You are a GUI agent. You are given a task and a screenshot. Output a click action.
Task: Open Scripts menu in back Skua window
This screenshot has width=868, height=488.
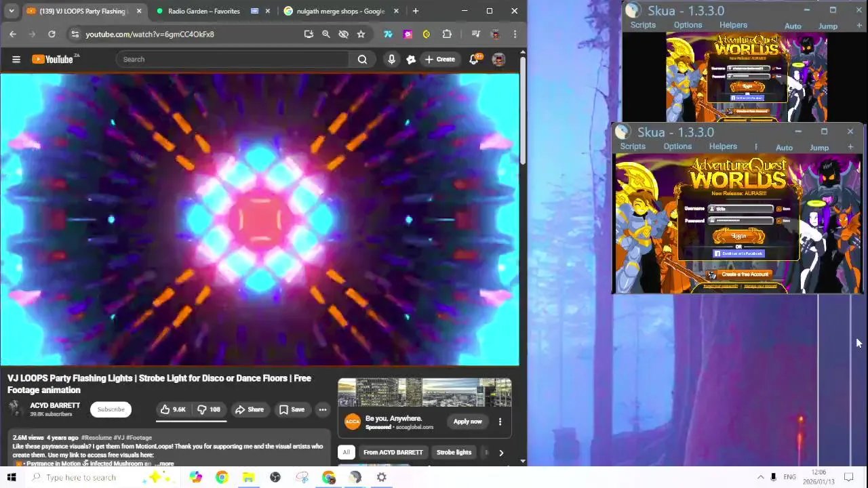(x=643, y=25)
